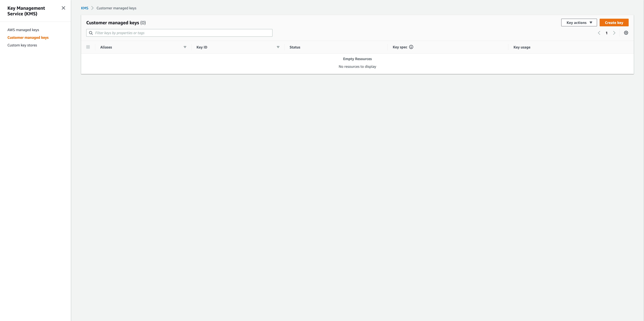This screenshot has height=321, width=644.
Task: Click the Create key button
Action: click(x=614, y=23)
